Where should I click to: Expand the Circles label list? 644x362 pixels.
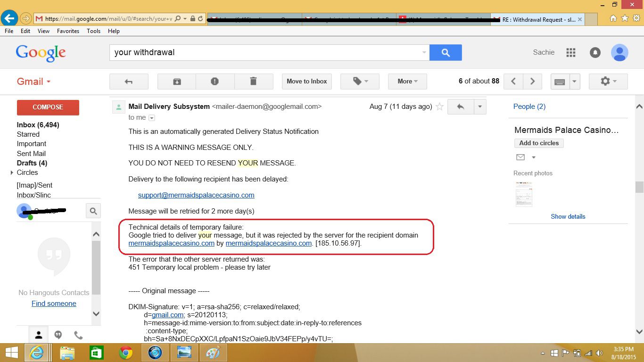(x=12, y=173)
